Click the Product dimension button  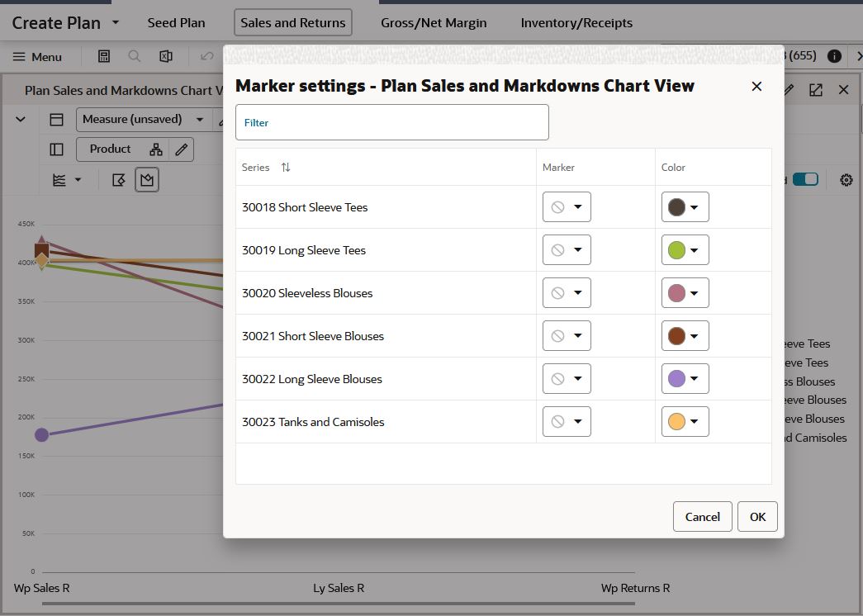click(110, 149)
